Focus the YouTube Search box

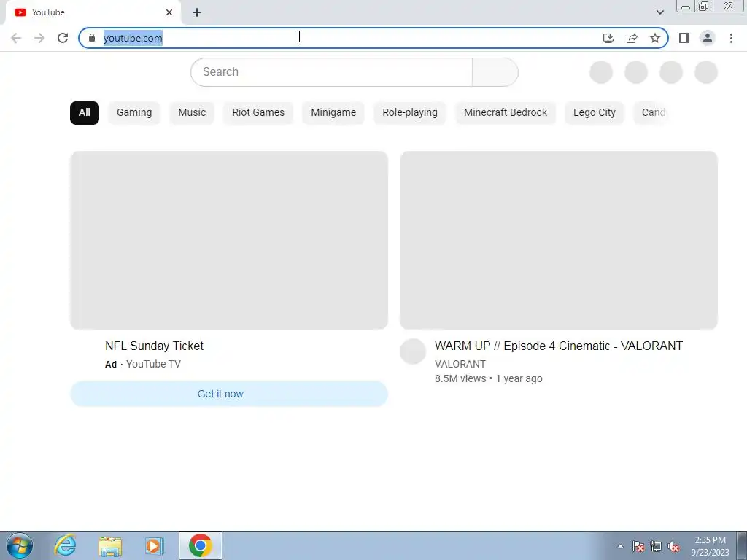pos(332,72)
